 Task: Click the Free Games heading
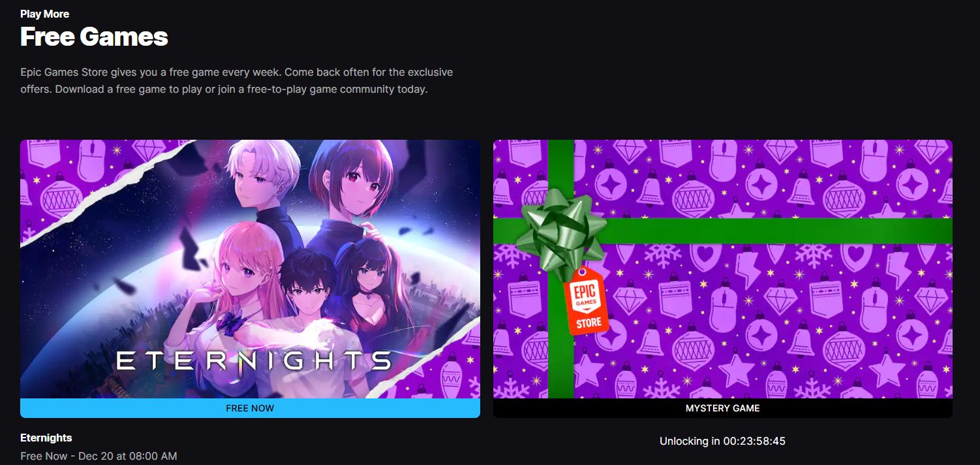(94, 37)
